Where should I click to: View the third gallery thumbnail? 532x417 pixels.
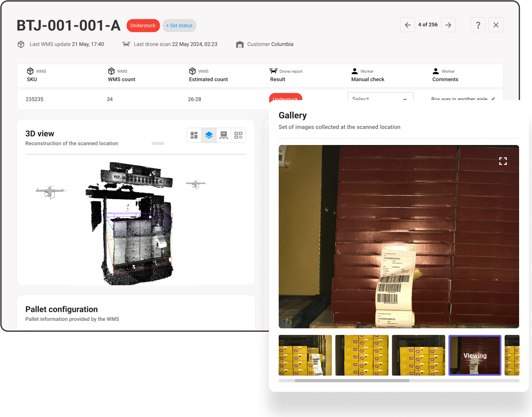pyautogui.click(x=418, y=355)
